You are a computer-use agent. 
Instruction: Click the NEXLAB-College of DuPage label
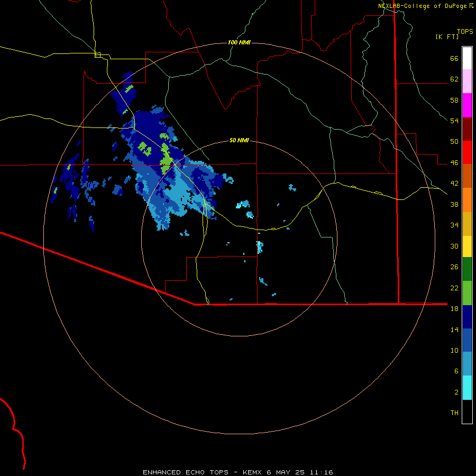click(422, 6)
